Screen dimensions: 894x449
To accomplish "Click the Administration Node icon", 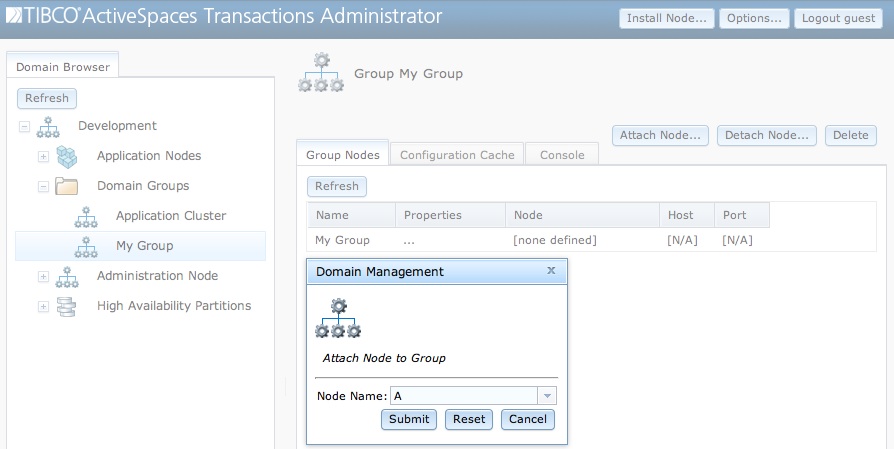I will (67, 277).
